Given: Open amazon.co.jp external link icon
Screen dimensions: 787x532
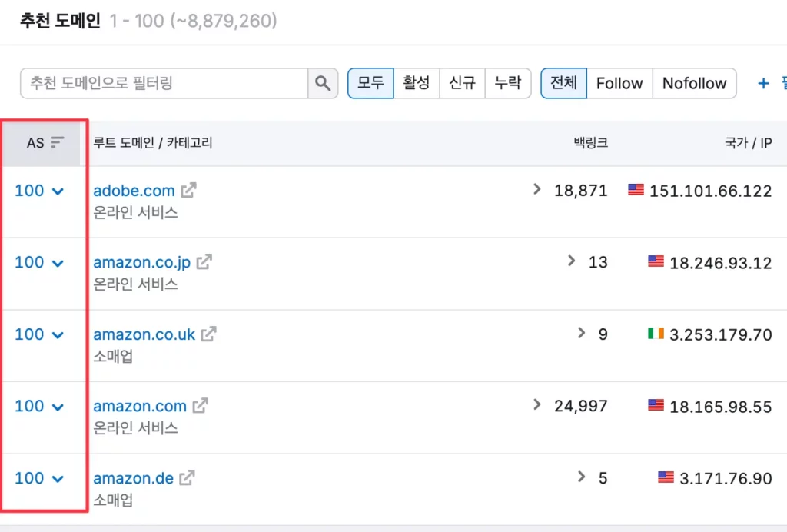Looking at the screenshot, I should (x=204, y=261).
